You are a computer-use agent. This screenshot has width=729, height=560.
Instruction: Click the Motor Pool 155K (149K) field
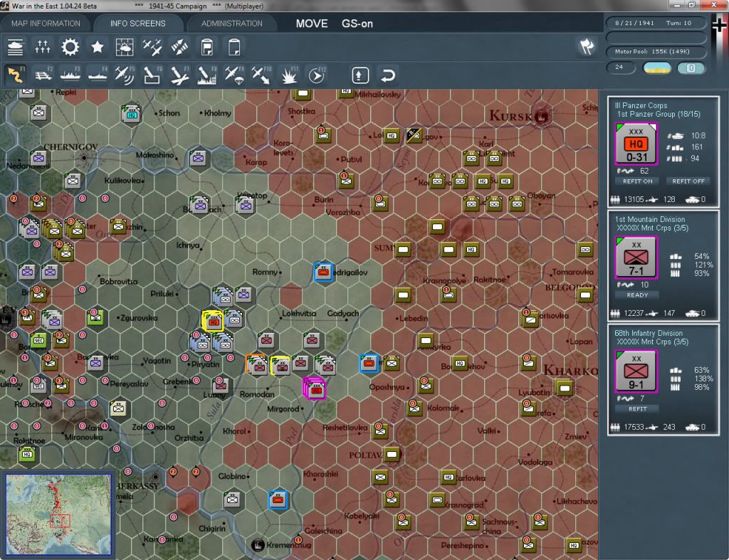656,51
